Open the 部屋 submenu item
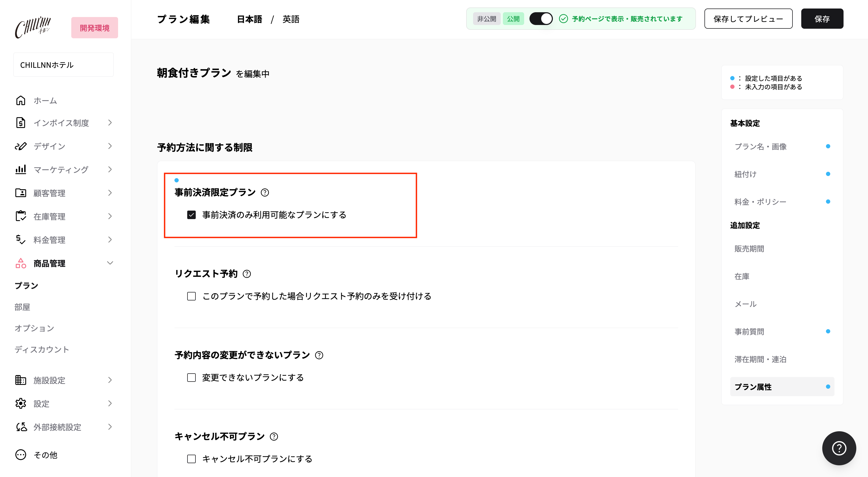 point(22,307)
